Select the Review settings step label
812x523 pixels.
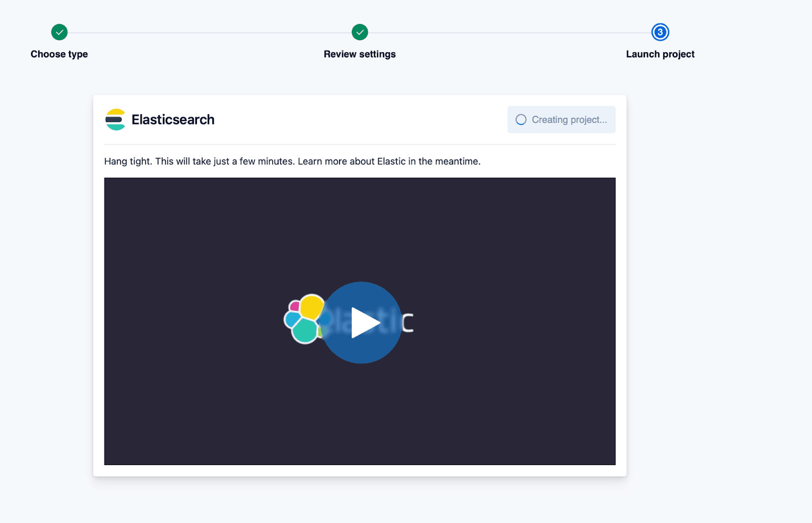(x=360, y=54)
